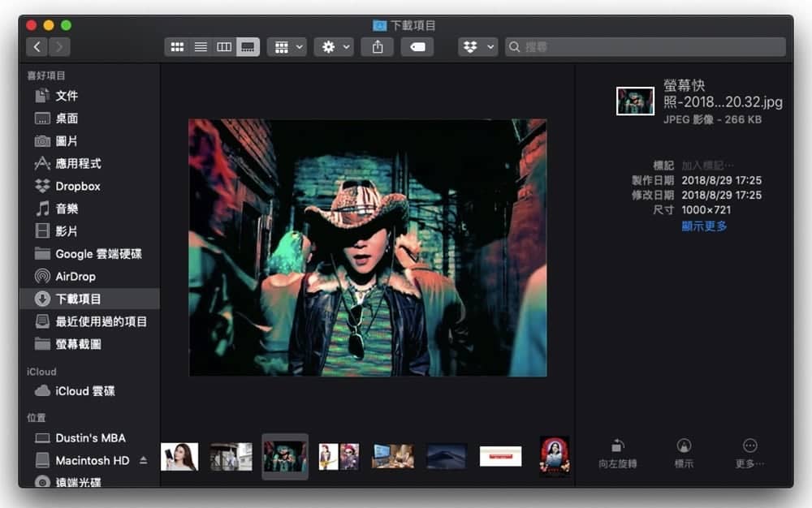The height and width of the screenshot is (508, 812).
Task: Select the grayscale street photo thumbnail
Action: pos(231,457)
